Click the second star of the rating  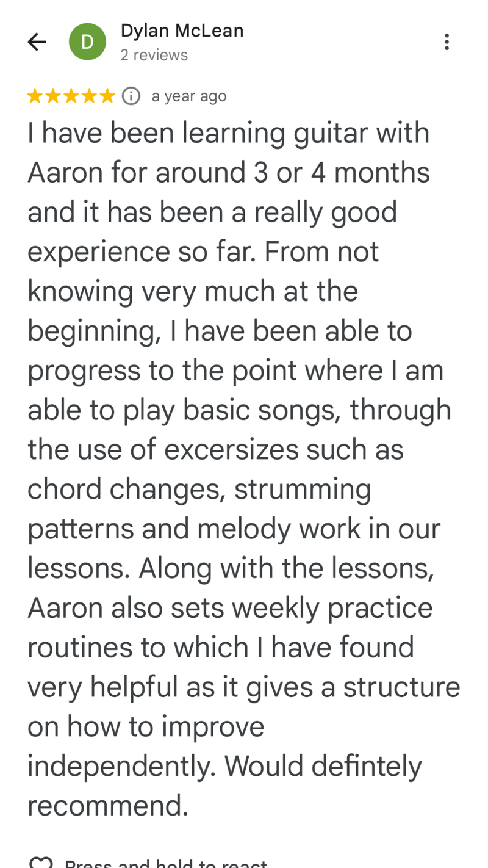pos(52,96)
